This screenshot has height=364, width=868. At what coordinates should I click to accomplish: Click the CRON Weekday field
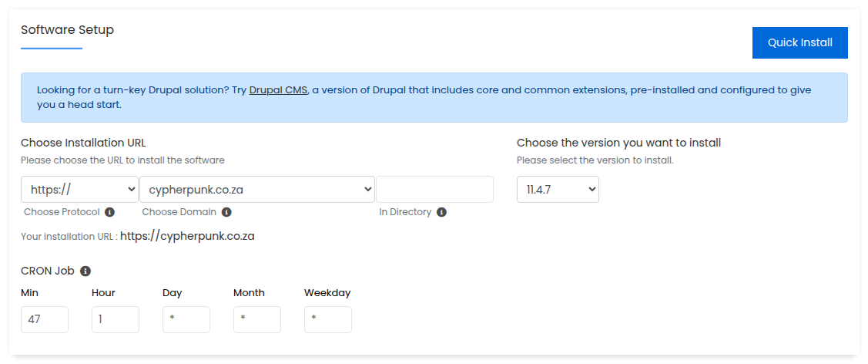pos(328,320)
